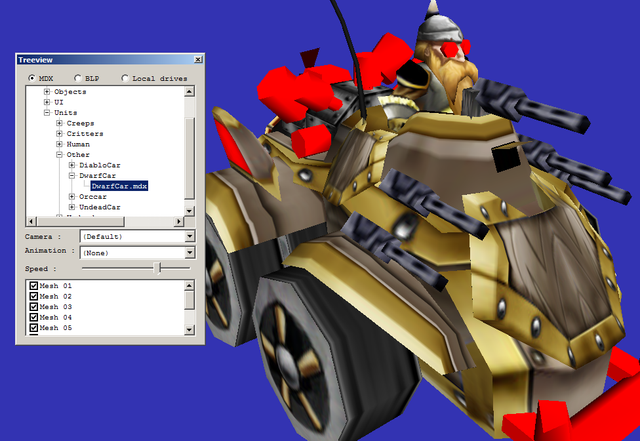Click tree horizontal scroll left arrow

[31, 221]
